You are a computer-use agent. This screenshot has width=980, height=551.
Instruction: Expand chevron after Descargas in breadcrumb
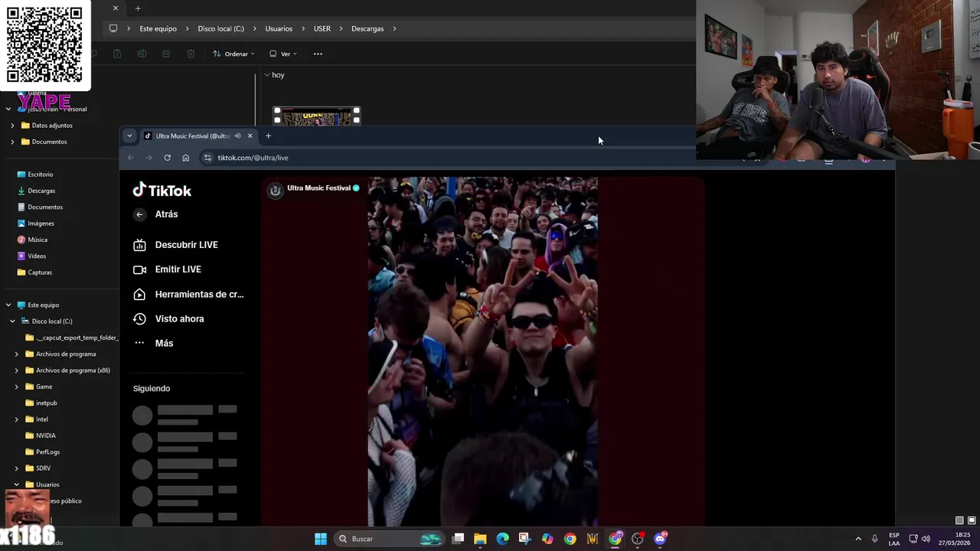click(394, 29)
